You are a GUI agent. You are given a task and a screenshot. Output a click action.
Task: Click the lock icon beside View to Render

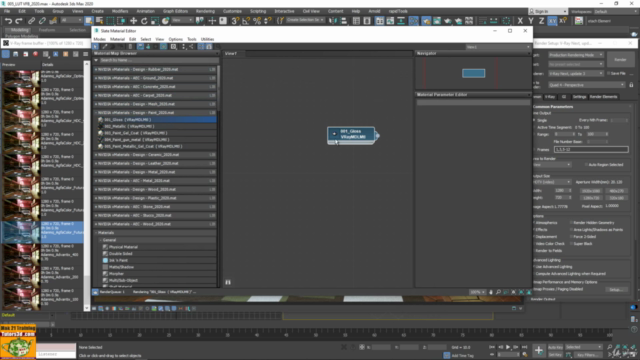[631, 85]
